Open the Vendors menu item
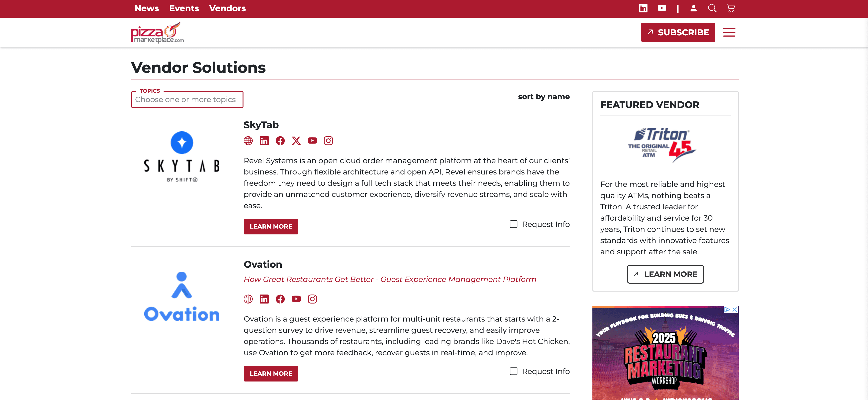868x400 pixels. coord(228,8)
